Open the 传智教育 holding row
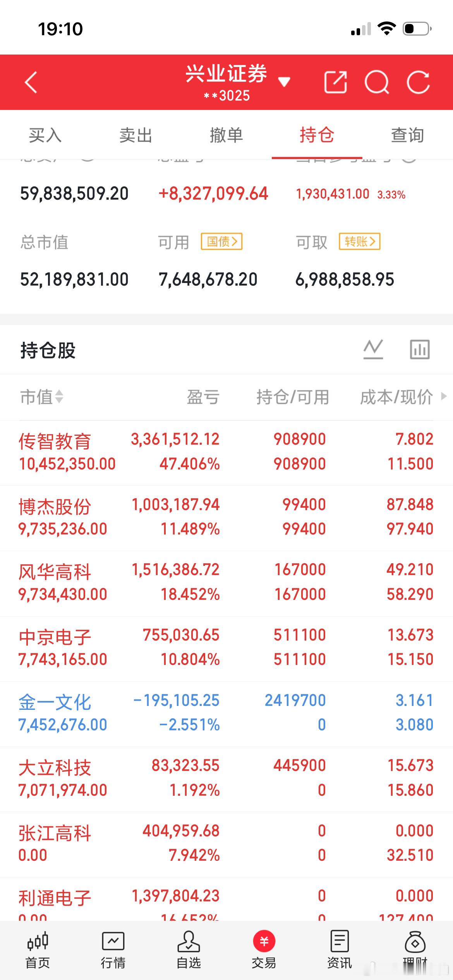This screenshot has height=980, width=453. coord(226,453)
